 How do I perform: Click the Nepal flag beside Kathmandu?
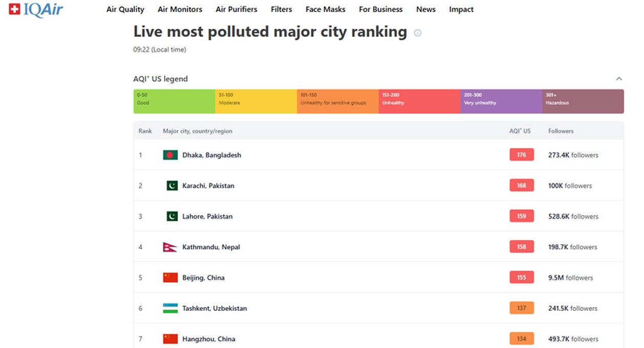[170, 247]
